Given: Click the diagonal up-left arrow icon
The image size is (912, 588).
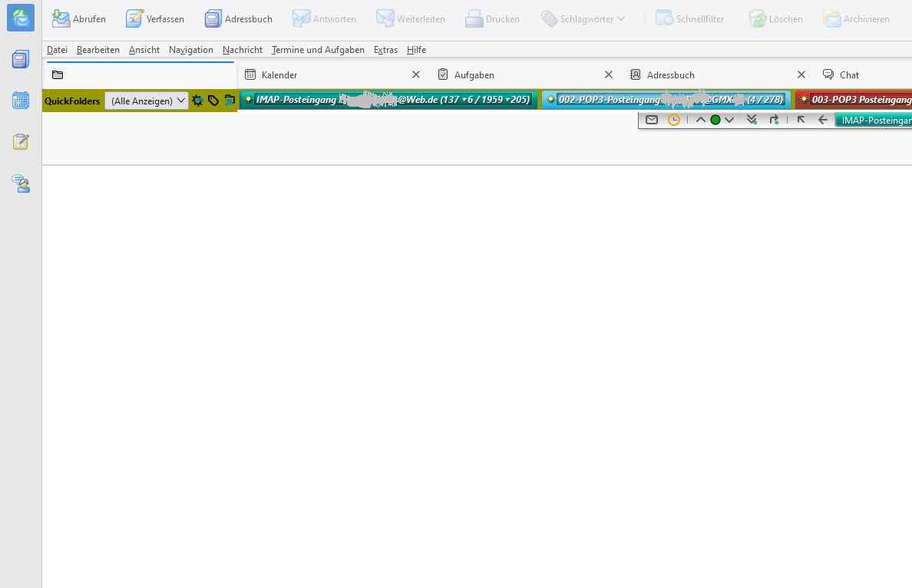Looking at the screenshot, I should (801, 120).
